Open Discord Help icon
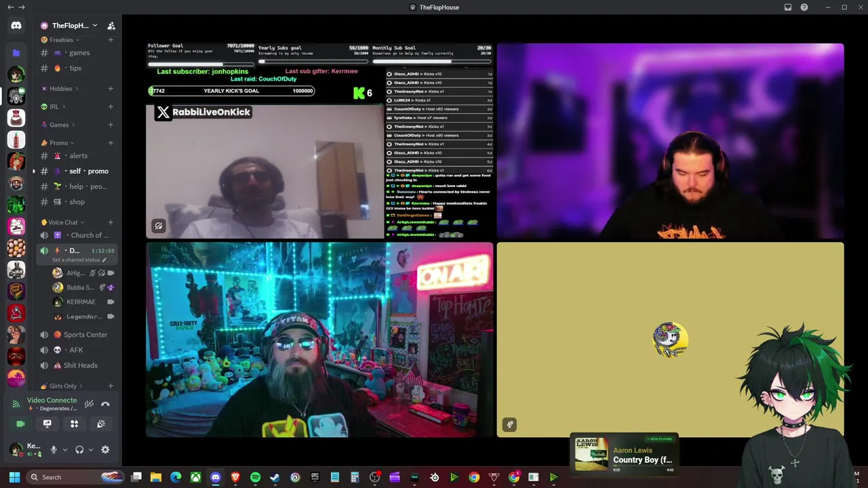 click(804, 7)
